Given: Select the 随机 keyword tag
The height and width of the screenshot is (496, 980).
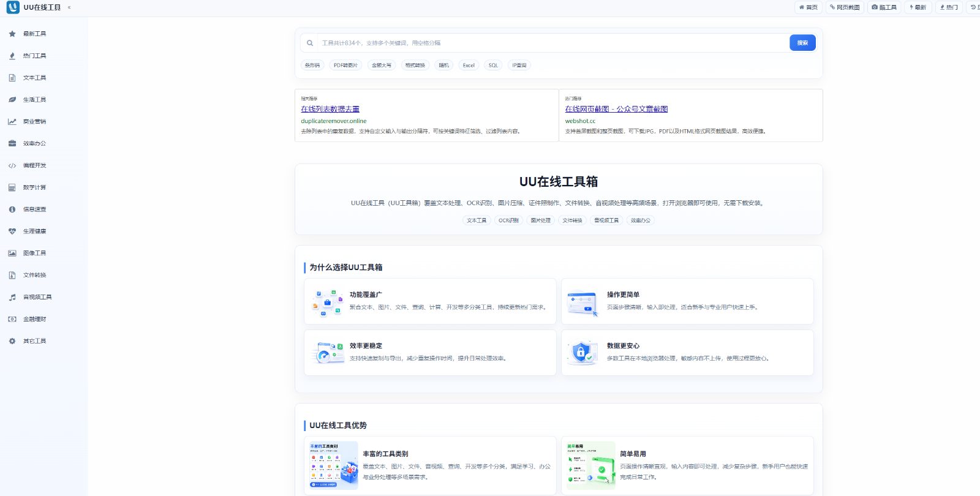Looking at the screenshot, I should [443, 66].
